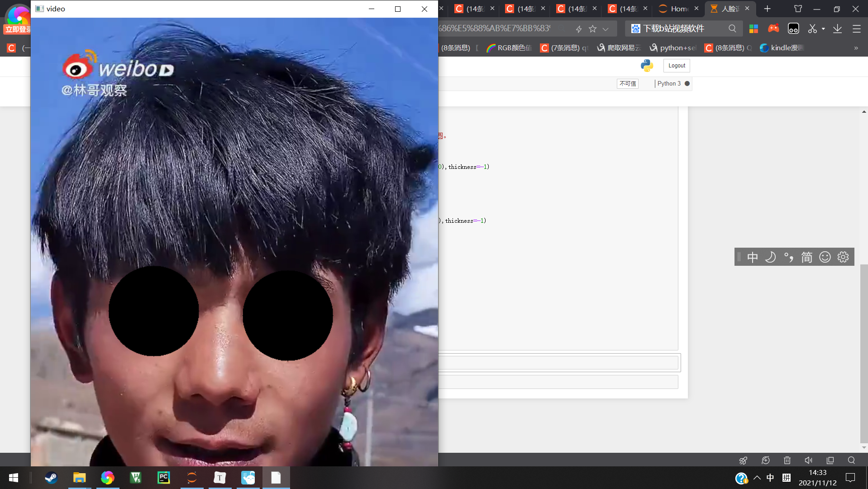Image resolution: width=868 pixels, height=489 pixels.
Task: Click the shirt skin icon in browser title bar
Action: click(x=798, y=9)
